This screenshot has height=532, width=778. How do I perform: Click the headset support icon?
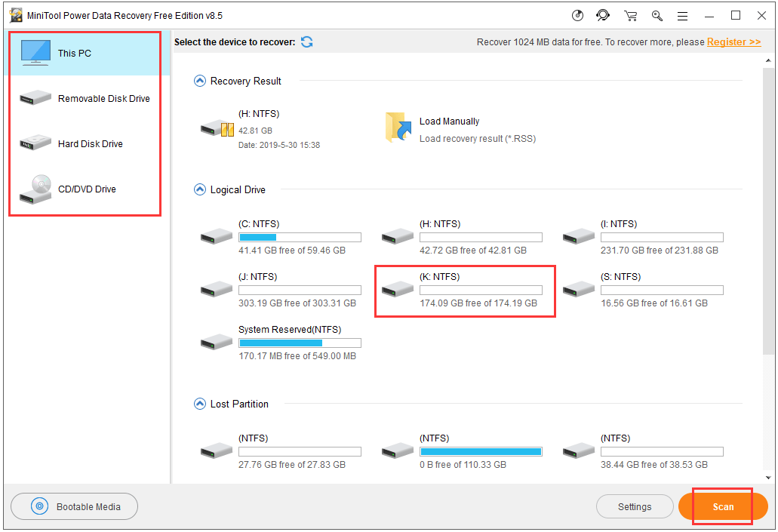(601, 15)
